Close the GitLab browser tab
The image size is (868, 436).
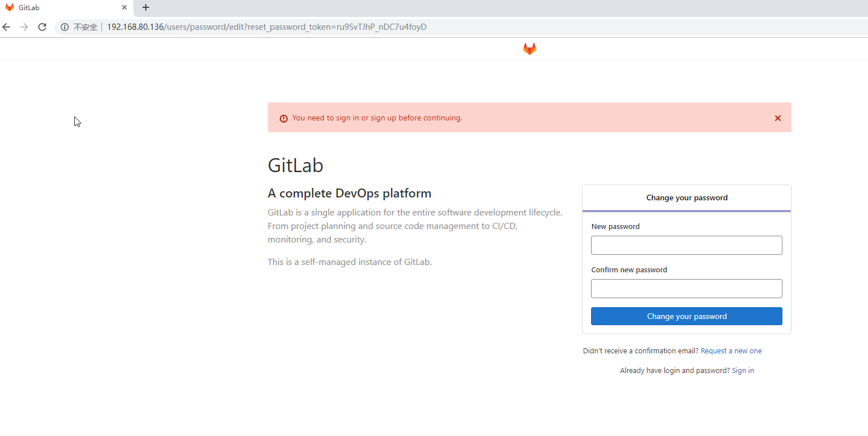(x=124, y=8)
